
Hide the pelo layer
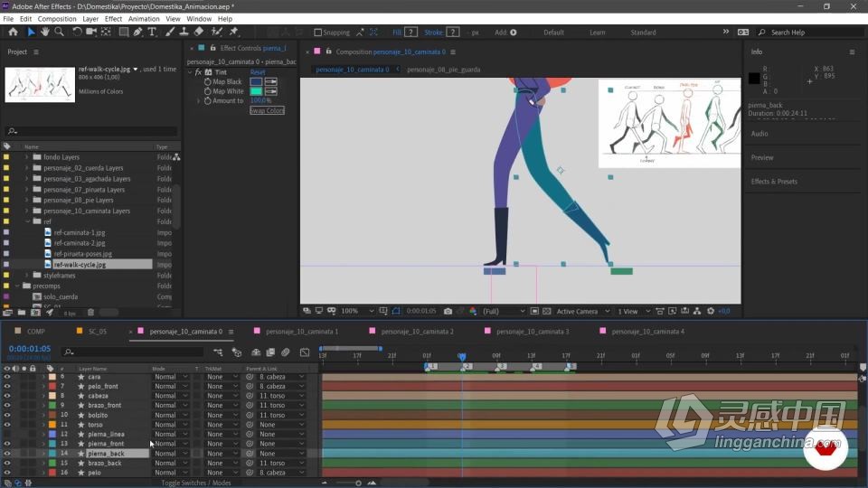(x=7, y=473)
